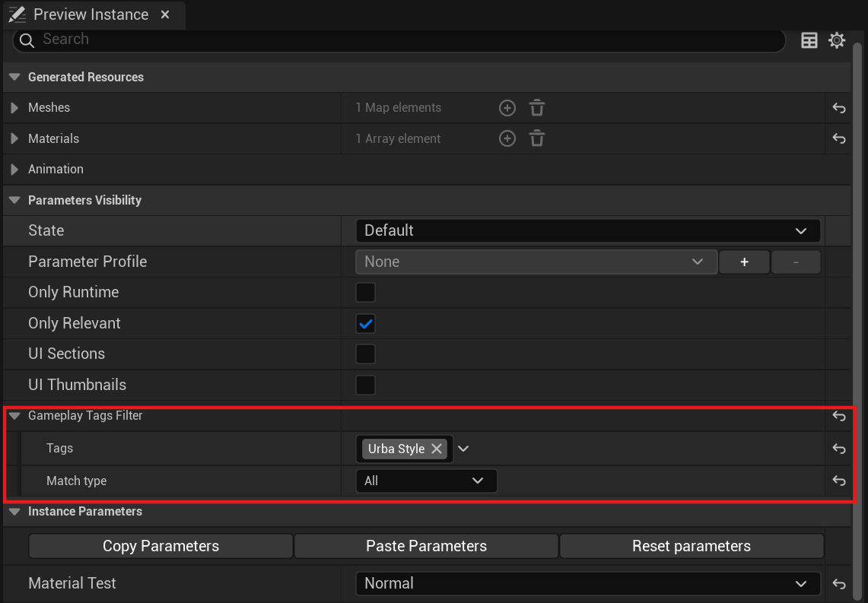Click the search magnifier icon
This screenshot has height=603, width=868.
[x=27, y=40]
